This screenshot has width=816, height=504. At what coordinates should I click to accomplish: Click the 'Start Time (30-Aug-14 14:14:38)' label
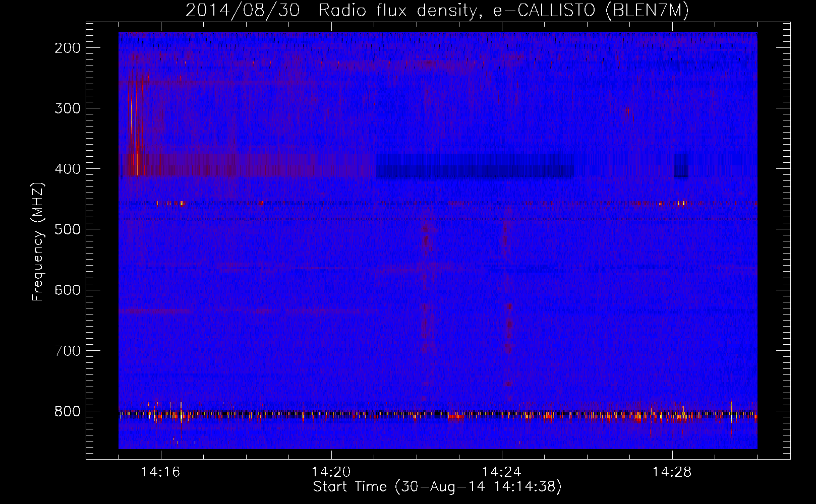click(x=437, y=487)
